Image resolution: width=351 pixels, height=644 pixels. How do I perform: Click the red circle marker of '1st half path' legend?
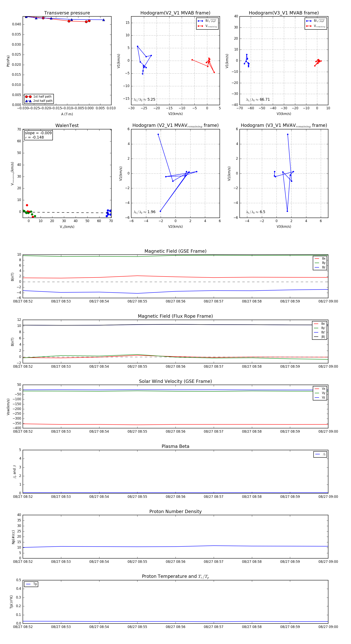click(28, 97)
